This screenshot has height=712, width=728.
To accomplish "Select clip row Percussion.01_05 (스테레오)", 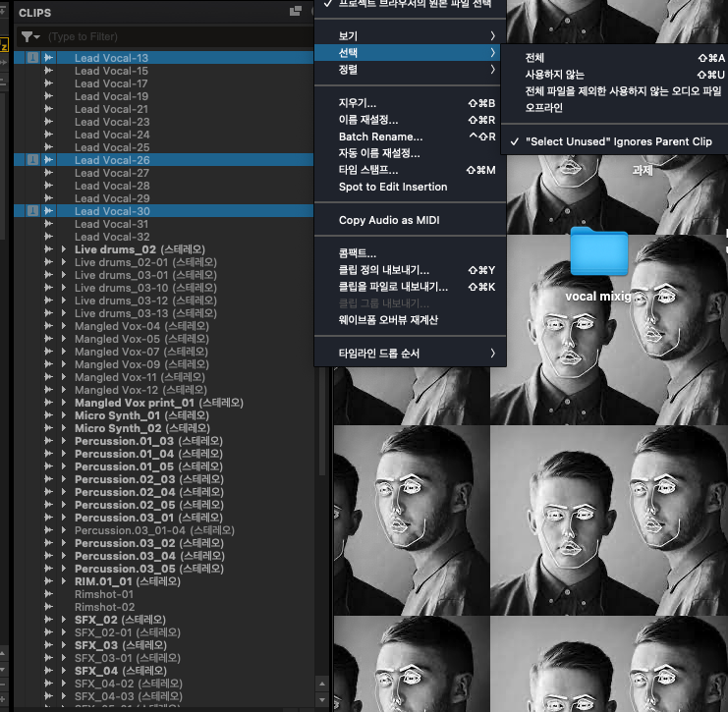I will pos(163,466).
